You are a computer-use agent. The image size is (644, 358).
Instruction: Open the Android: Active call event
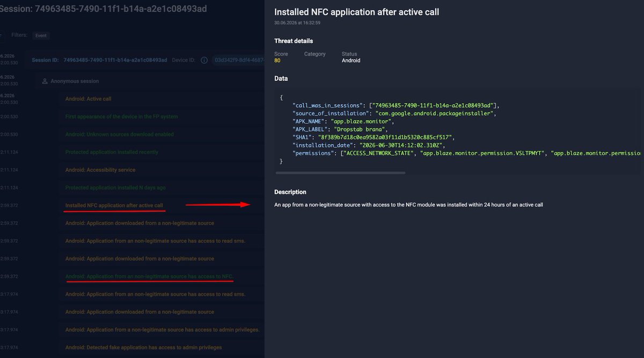(x=88, y=99)
